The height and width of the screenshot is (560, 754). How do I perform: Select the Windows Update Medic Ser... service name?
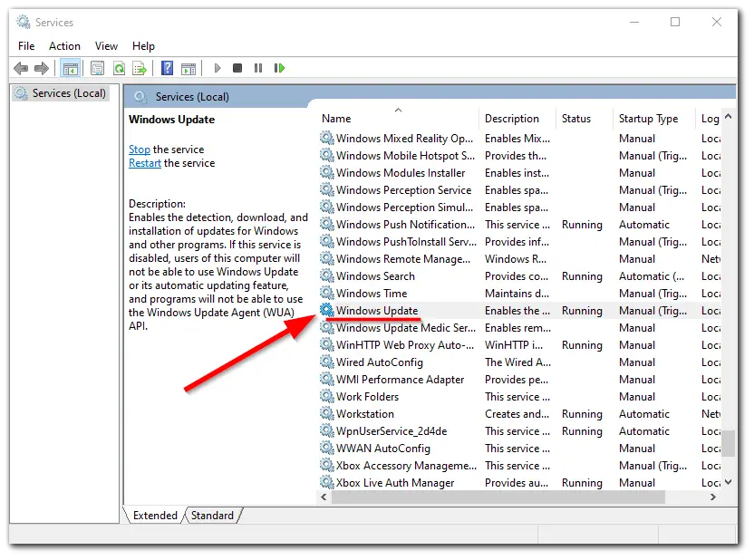coord(406,328)
